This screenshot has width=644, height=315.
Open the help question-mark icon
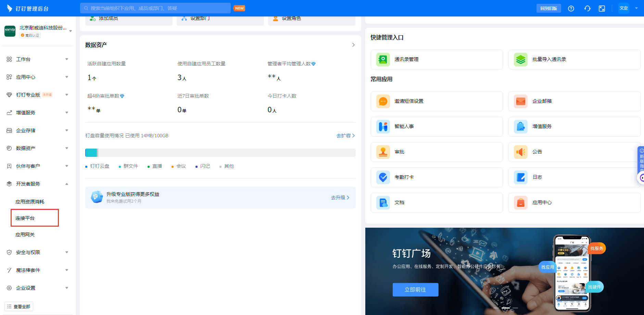(x=571, y=9)
